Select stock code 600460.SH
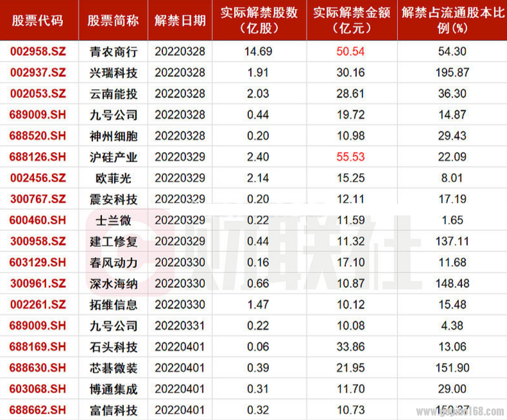507x420 pixels. point(38,221)
